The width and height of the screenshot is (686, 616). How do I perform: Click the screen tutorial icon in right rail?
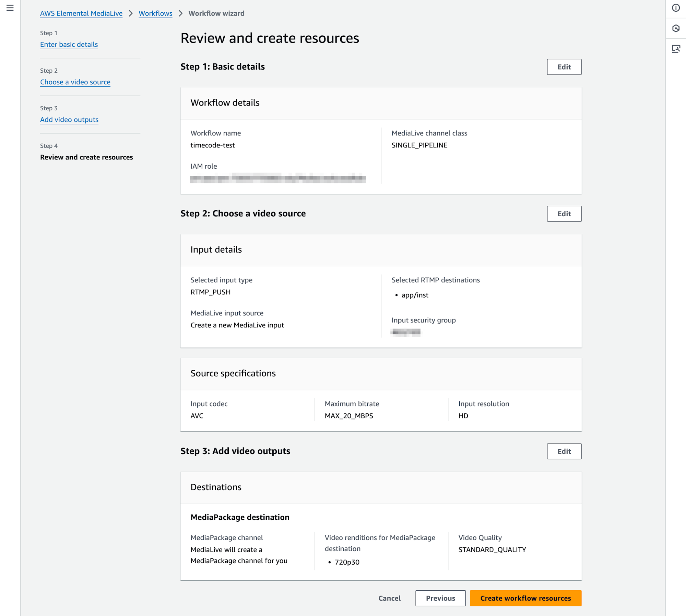tap(676, 49)
